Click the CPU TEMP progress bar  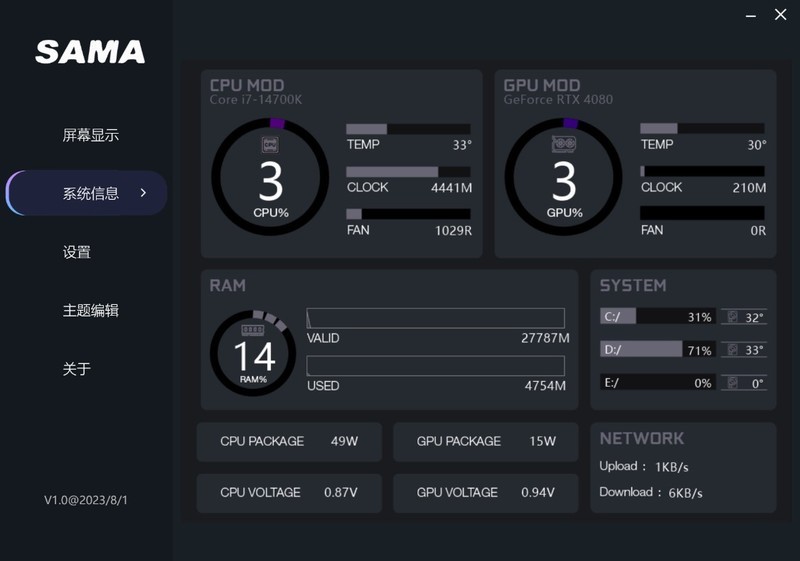[x=408, y=129]
